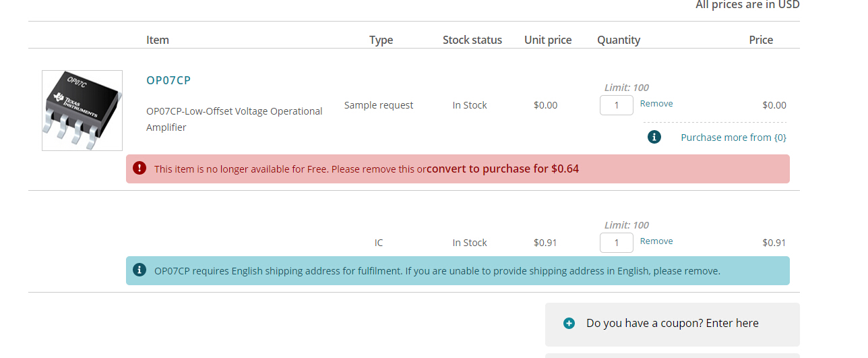
Task: Click red error icon in unavailable alert
Action: [139, 168]
